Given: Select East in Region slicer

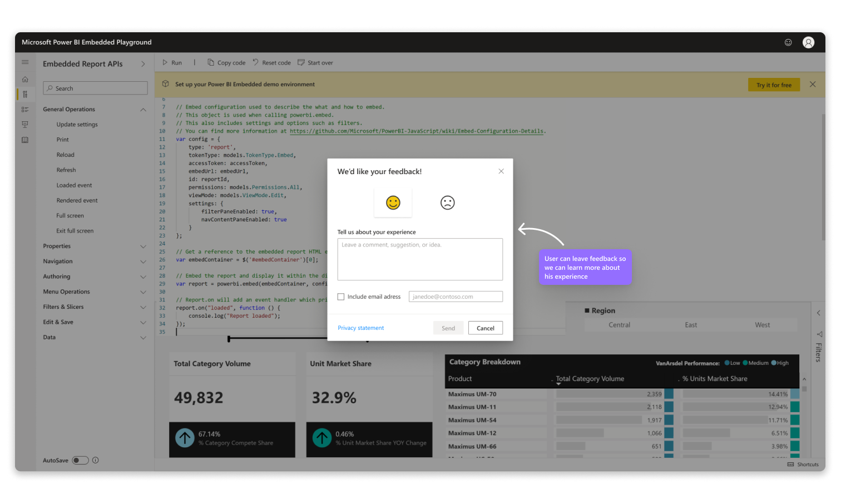Looking at the screenshot, I should pos(691,325).
